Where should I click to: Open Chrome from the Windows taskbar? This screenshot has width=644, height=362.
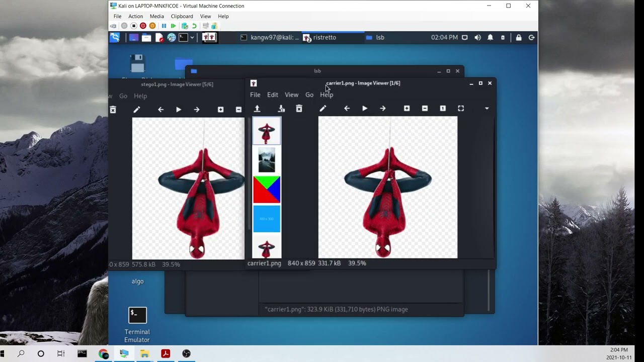click(104, 354)
